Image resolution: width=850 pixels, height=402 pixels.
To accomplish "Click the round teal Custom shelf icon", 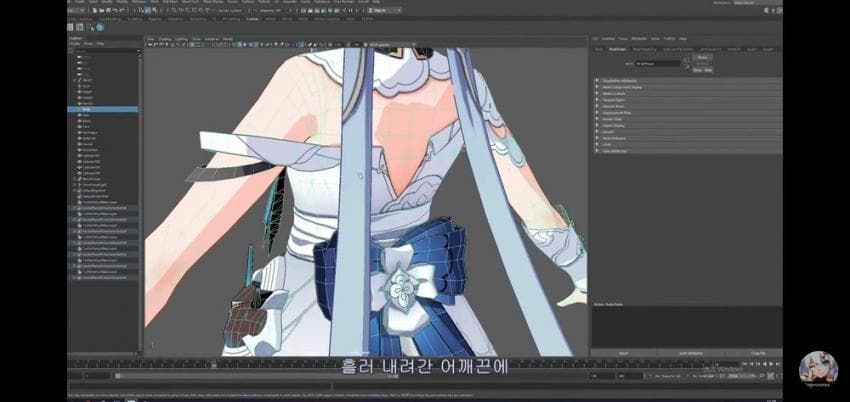I will [100, 27].
